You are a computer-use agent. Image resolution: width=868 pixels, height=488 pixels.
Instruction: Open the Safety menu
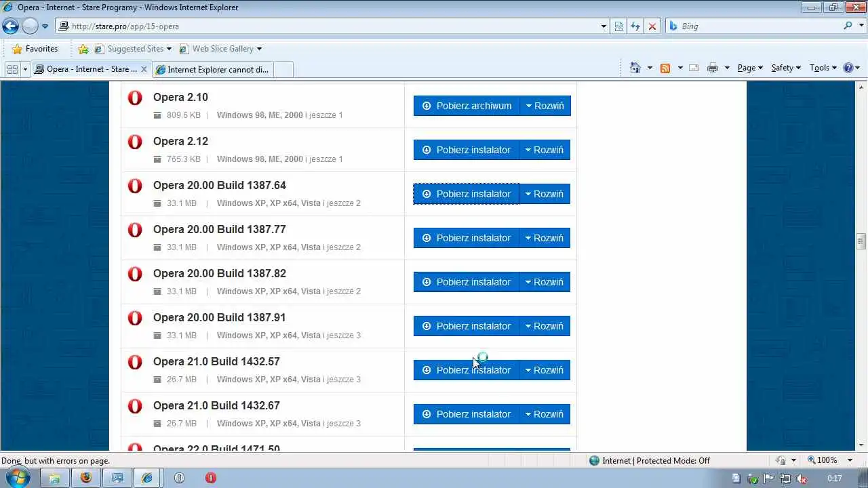click(x=786, y=68)
